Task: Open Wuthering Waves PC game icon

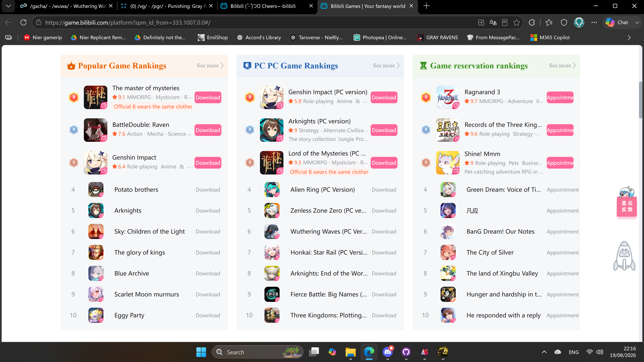Action: 272,232
